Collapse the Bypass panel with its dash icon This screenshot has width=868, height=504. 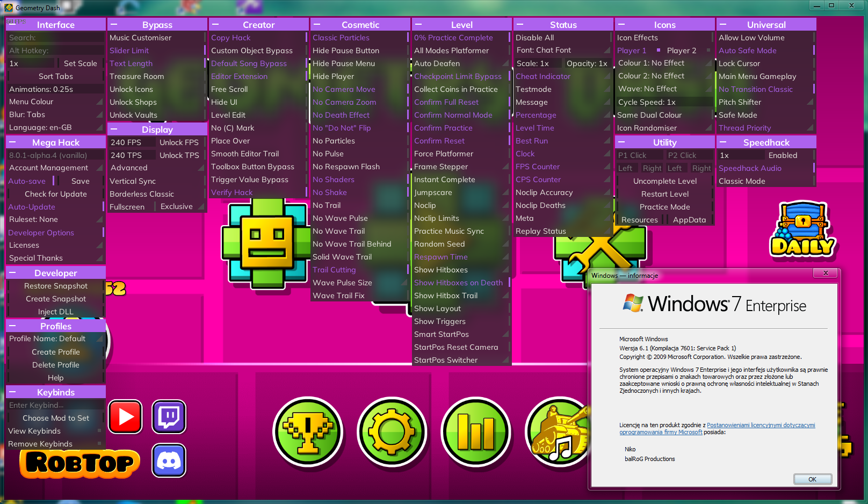coord(114,24)
